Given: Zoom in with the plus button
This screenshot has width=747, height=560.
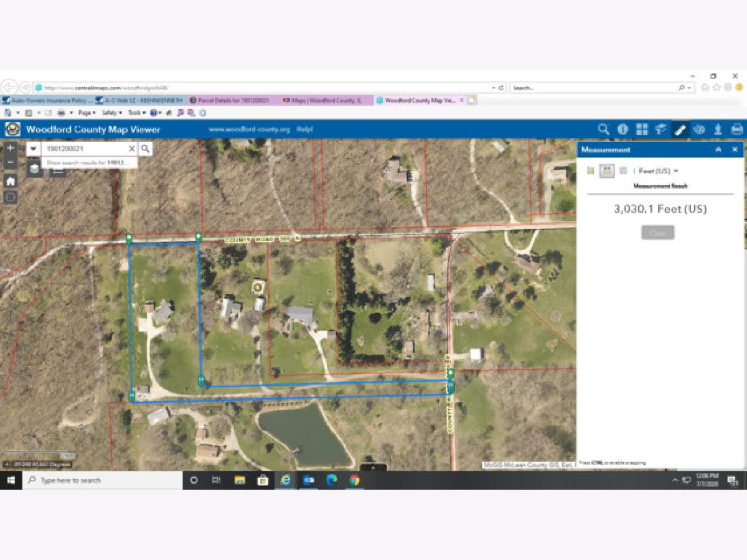Looking at the screenshot, I should coord(11,149).
